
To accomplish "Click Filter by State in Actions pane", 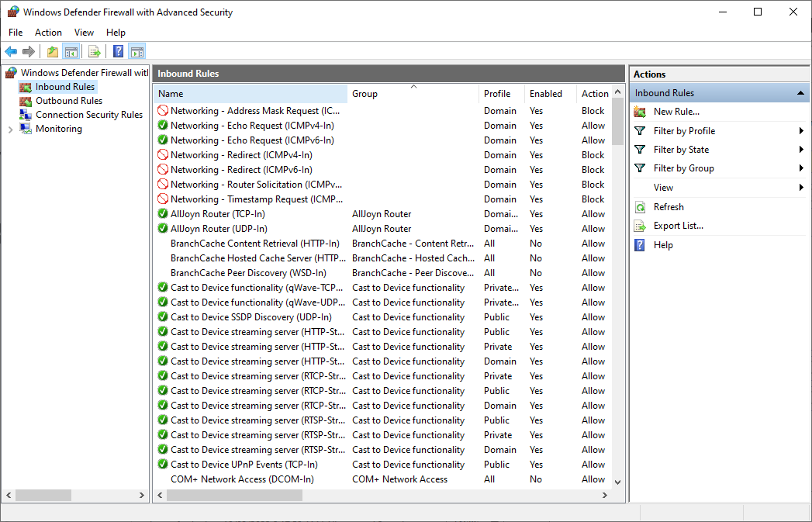I will 681,150.
